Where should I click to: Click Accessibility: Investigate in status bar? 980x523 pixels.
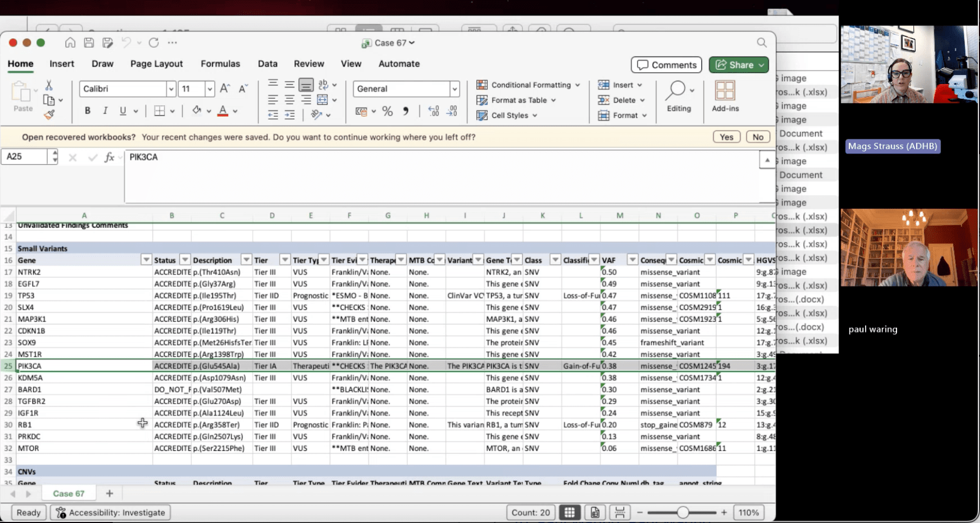click(x=110, y=512)
